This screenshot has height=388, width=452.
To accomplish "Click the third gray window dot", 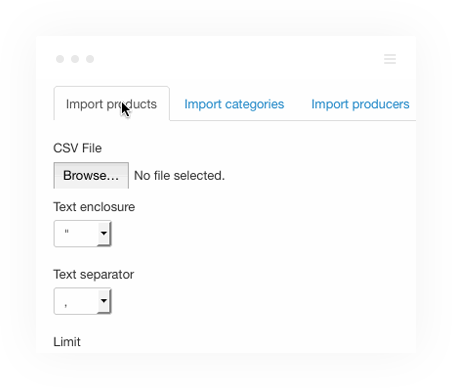I will (90, 59).
